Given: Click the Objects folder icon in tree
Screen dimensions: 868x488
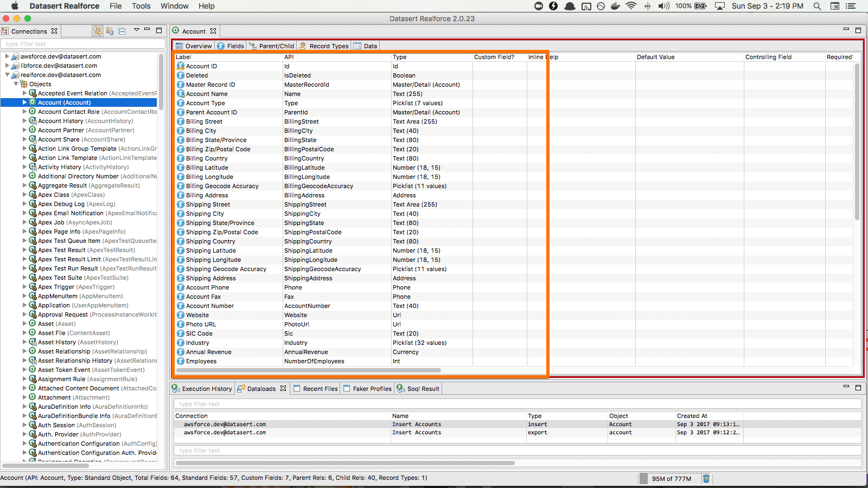Looking at the screenshot, I should coord(24,84).
